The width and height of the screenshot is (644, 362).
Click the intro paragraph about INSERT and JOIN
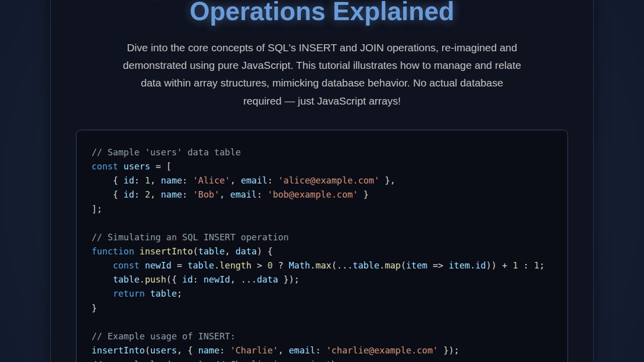tap(322, 74)
